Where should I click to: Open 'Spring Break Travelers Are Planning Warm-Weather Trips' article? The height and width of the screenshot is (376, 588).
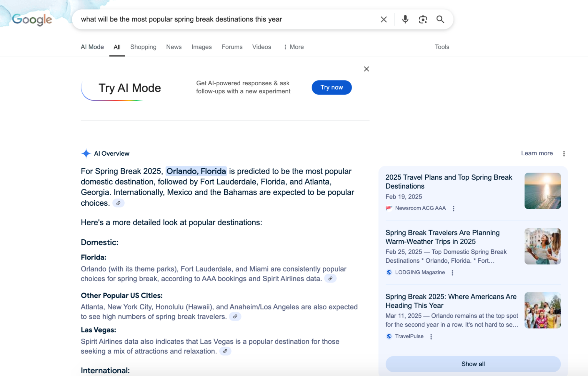442,237
